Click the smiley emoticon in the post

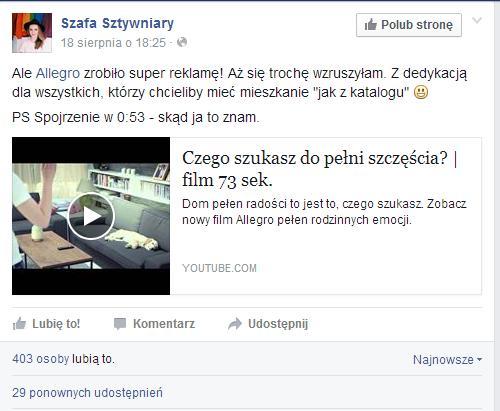421,92
